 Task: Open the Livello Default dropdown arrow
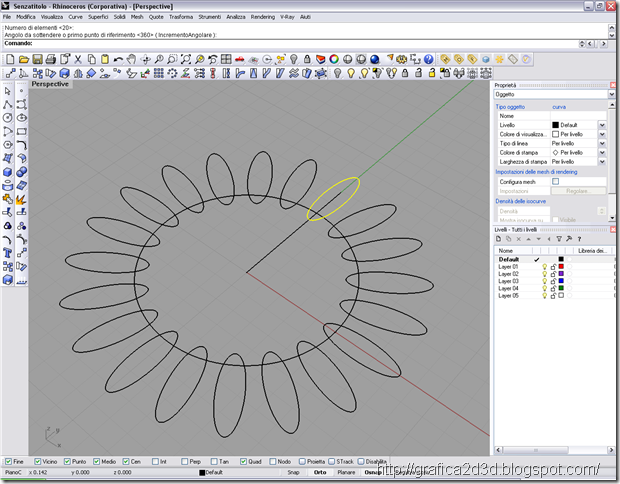click(602, 125)
